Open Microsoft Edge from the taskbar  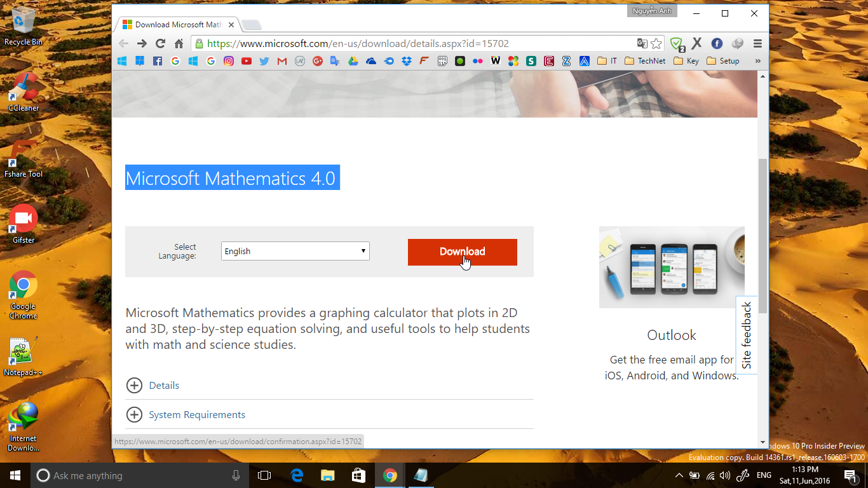pyautogui.click(x=296, y=475)
